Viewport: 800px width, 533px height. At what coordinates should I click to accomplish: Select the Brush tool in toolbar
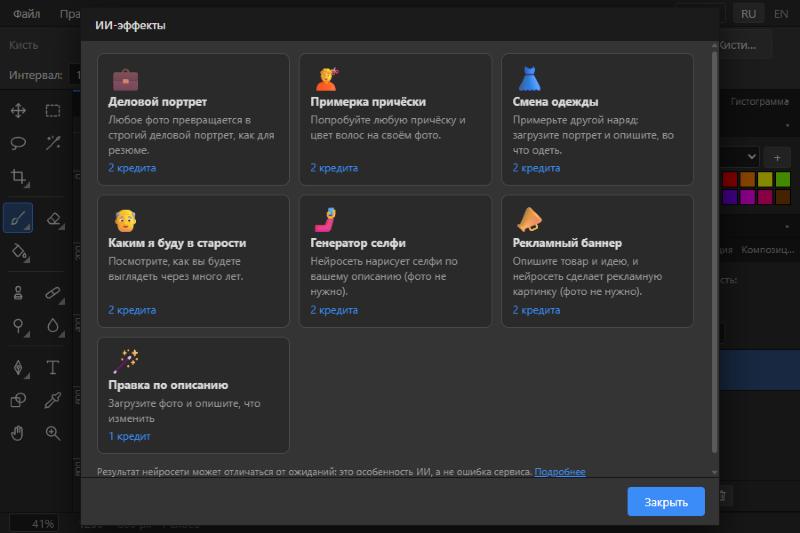18,218
